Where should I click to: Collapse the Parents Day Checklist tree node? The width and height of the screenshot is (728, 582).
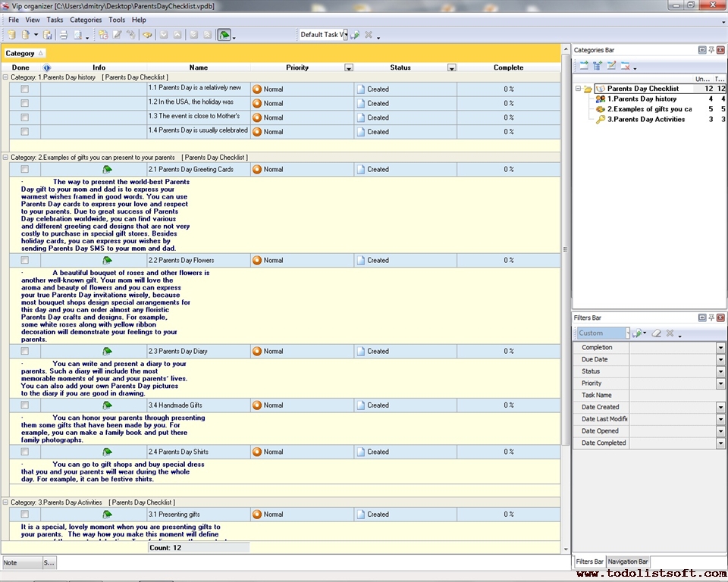[578, 89]
